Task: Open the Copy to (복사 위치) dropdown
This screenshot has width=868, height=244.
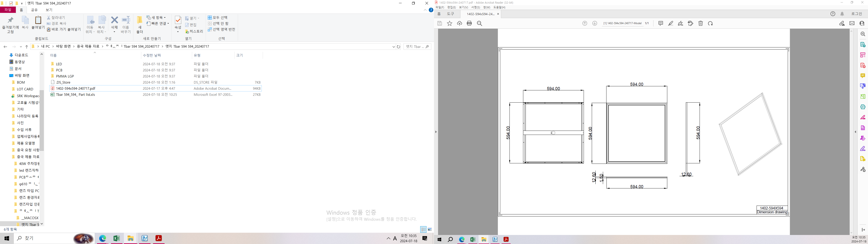Action: (101, 25)
